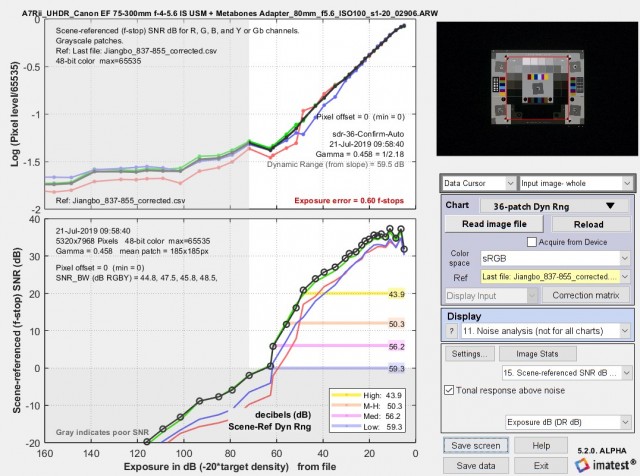Image resolution: width=640 pixels, height=476 pixels.
Task: Expand the Input image- whole dropdown
Action: (574, 184)
